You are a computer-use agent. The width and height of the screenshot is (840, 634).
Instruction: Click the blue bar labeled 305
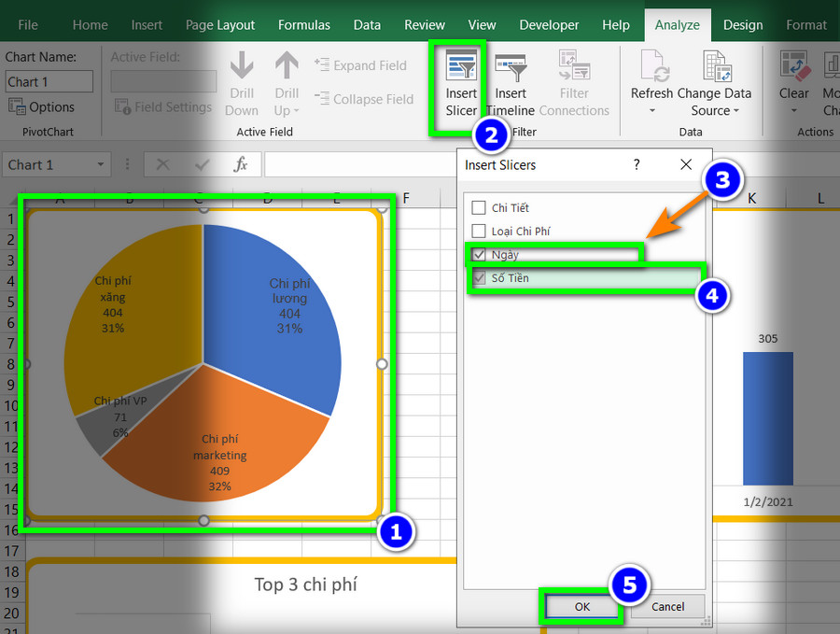point(768,418)
